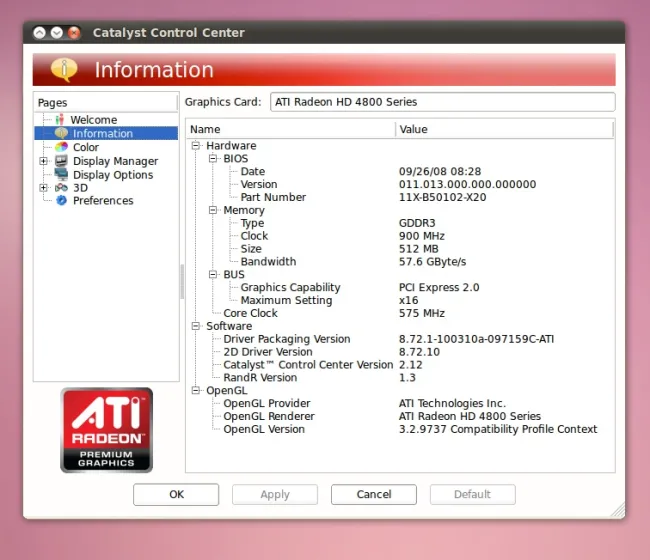The height and width of the screenshot is (560, 650).
Task: Click the Display Manager monitor icon
Action: pos(61,161)
